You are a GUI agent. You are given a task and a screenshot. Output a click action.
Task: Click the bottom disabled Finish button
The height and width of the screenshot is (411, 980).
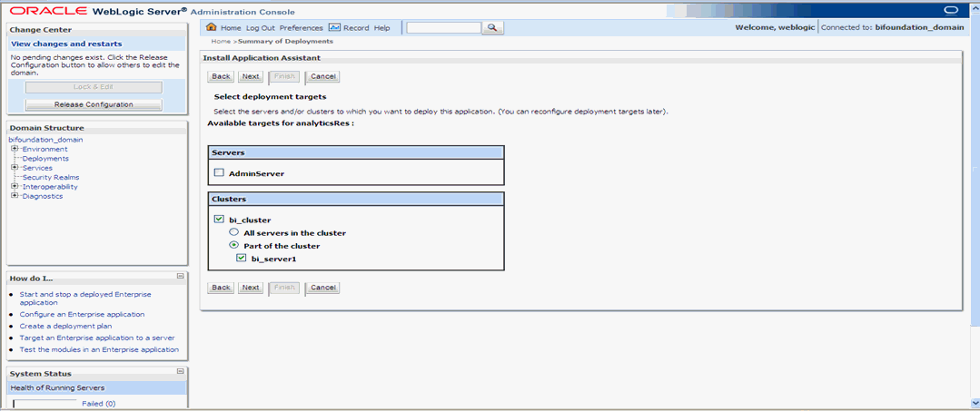(x=284, y=288)
